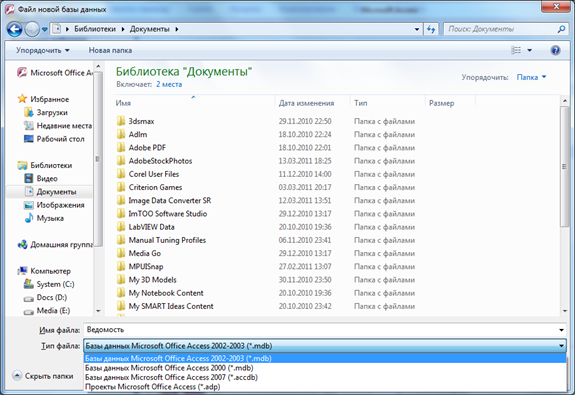576x395 pixels.
Task: Click 'Скрыть папки' to hide folders
Action: pos(43,376)
